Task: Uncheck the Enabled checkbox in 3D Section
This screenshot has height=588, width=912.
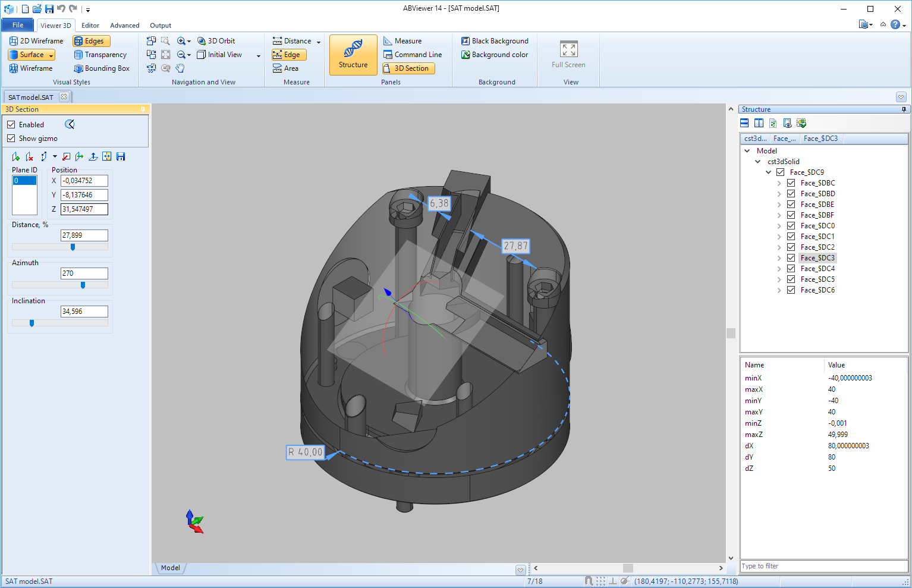Action: click(x=11, y=125)
